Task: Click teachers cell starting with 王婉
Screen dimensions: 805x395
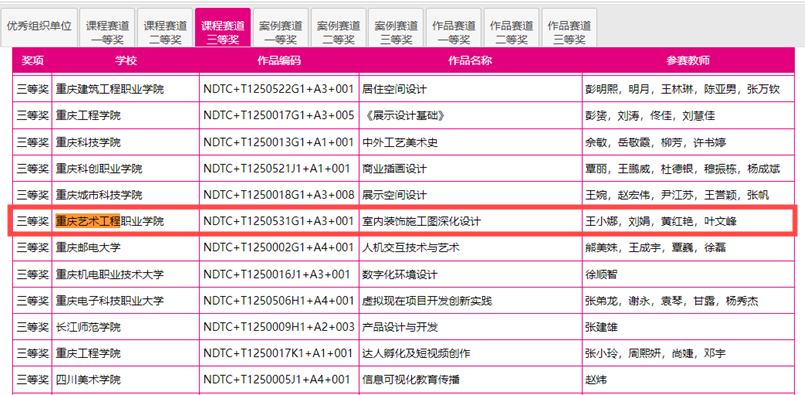Action: coord(688,195)
